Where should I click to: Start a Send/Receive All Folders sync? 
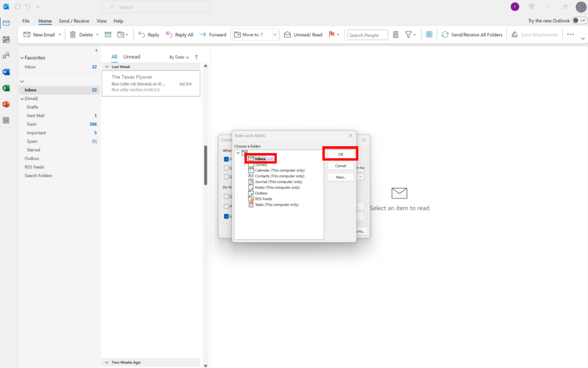coord(472,34)
